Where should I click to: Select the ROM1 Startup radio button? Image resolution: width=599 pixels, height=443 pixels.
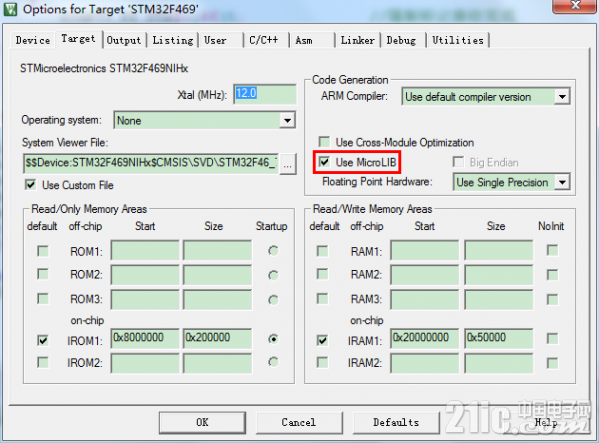(273, 251)
